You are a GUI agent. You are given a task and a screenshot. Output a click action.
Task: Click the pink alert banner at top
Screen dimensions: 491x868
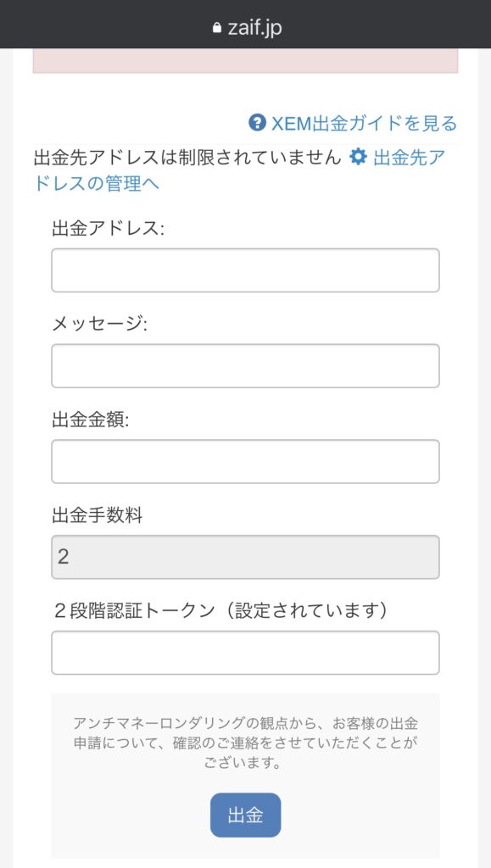click(x=245, y=60)
